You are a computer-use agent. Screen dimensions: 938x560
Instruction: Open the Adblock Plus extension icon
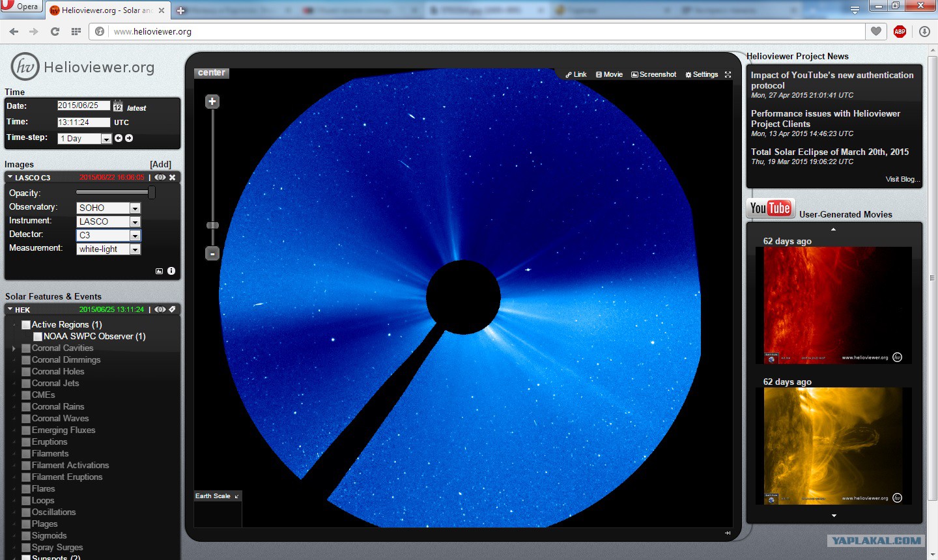(900, 31)
